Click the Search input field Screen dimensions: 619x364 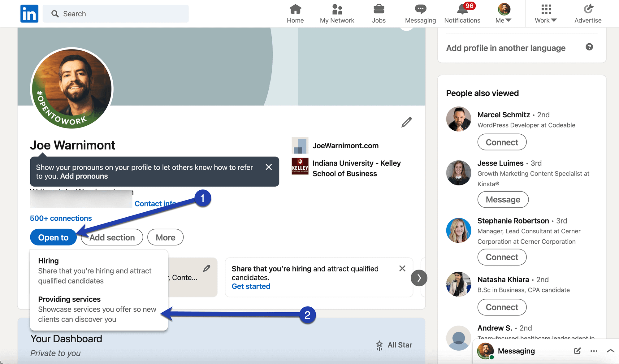[x=115, y=14]
